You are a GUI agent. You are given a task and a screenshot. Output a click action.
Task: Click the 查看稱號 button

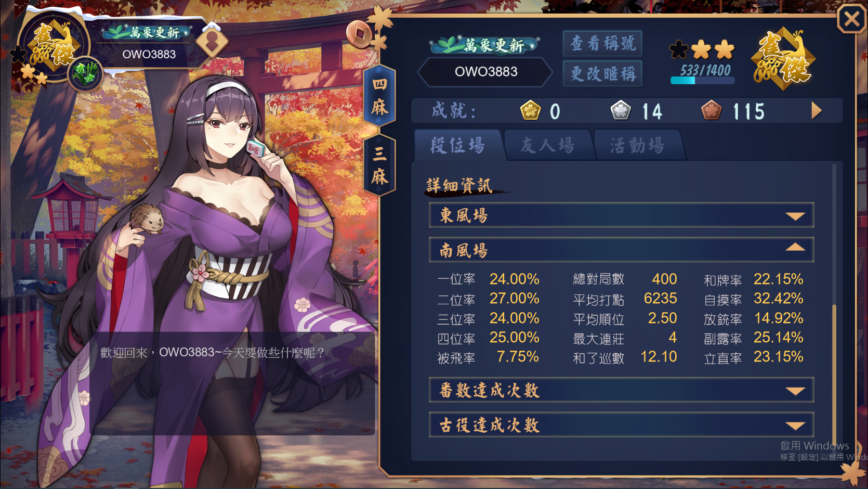[602, 43]
